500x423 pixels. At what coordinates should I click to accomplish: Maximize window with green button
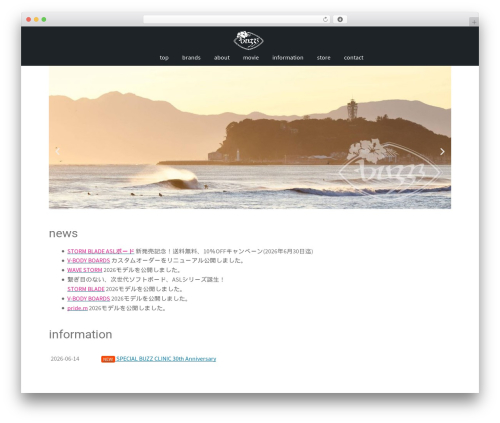click(x=44, y=19)
